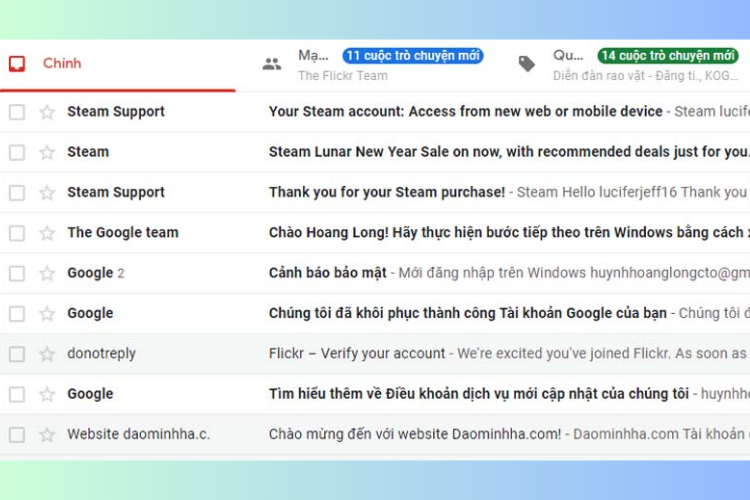Star the donotreply Flickr verification email
Screen dimensions: 750x500
pyautogui.click(x=47, y=354)
